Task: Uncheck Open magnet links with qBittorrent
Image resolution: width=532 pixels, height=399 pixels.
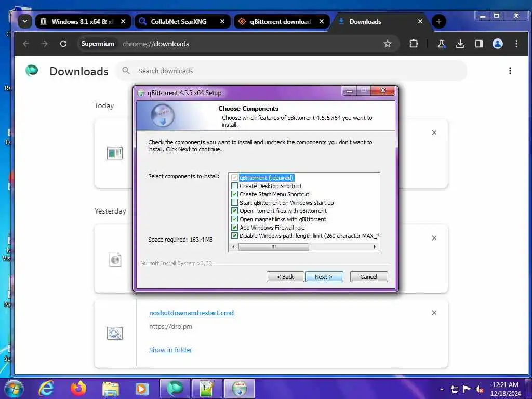Action: [234, 219]
